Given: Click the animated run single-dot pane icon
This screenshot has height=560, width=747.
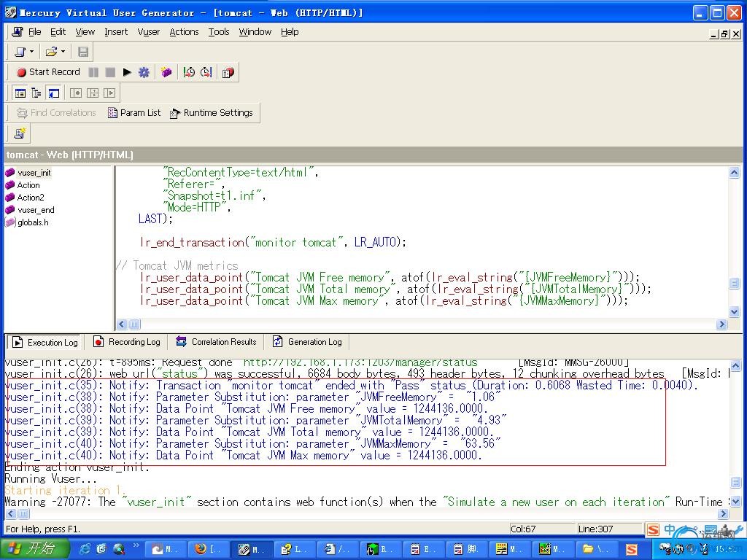Looking at the screenshot, I should point(76,93).
